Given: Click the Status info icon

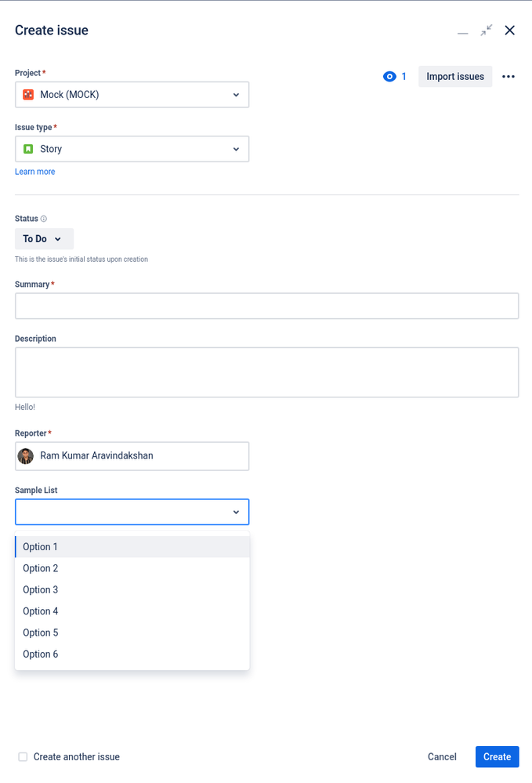Looking at the screenshot, I should [x=43, y=219].
